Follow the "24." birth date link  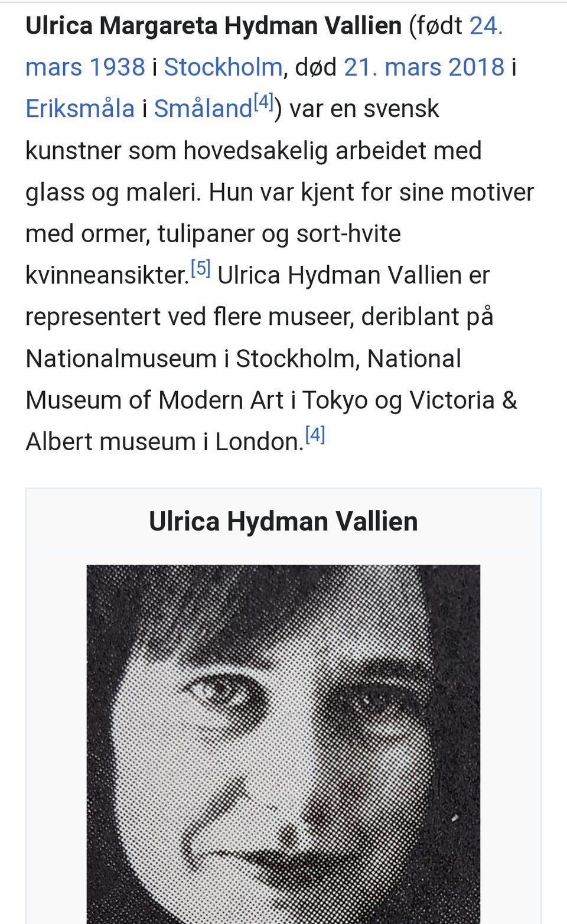[485, 26]
